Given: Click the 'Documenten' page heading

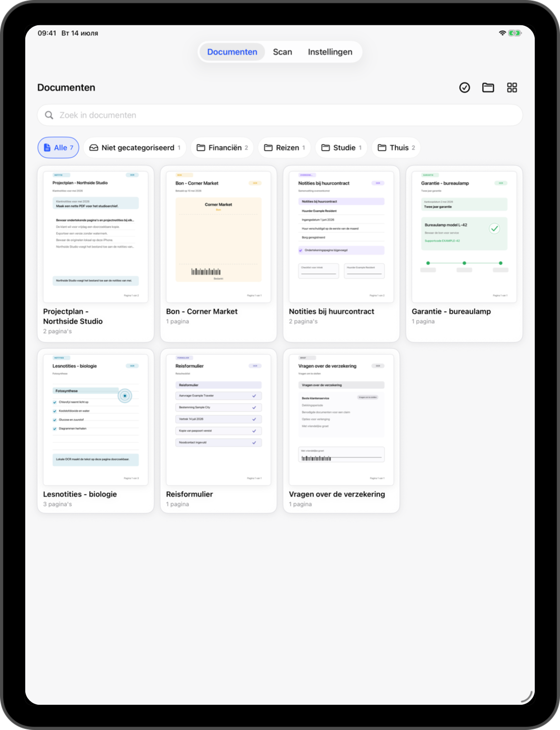Looking at the screenshot, I should [66, 87].
